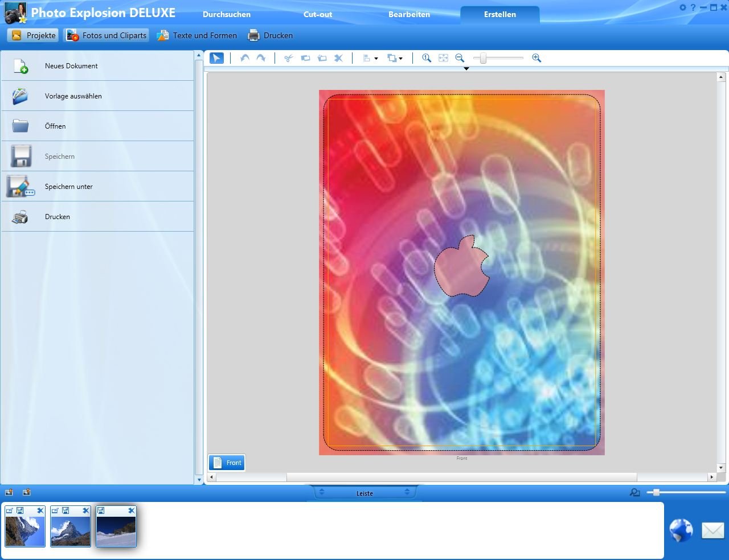729x560 pixels.
Task: Select the arrow pointer tool
Action: 216,58
